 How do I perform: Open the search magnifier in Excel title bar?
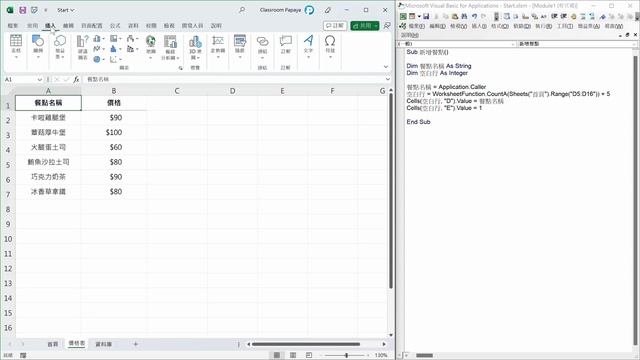point(242,10)
